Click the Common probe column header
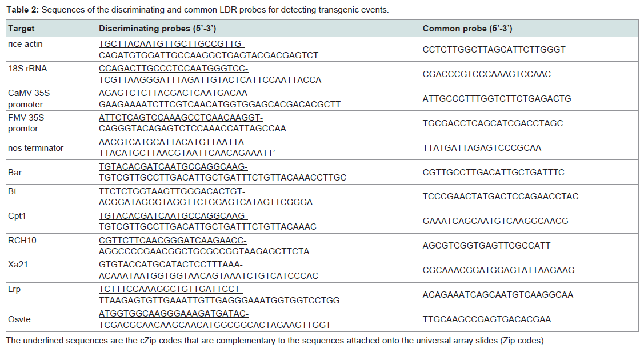The image size is (644, 352). (x=529, y=29)
